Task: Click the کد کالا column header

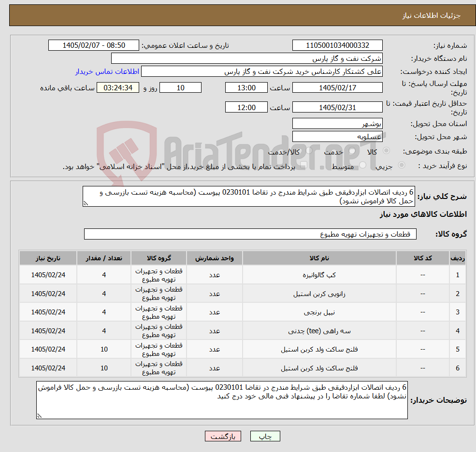Action: [x=422, y=258]
